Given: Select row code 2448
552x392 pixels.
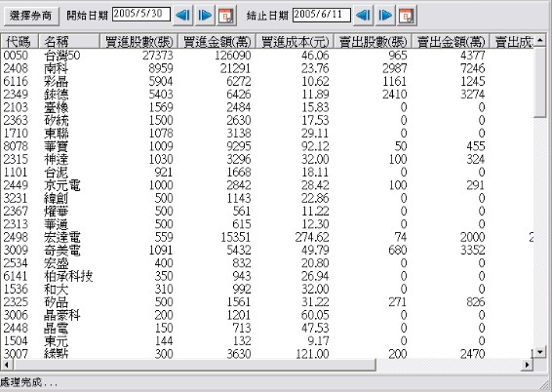Looking at the screenshot, I should [x=16, y=329].
